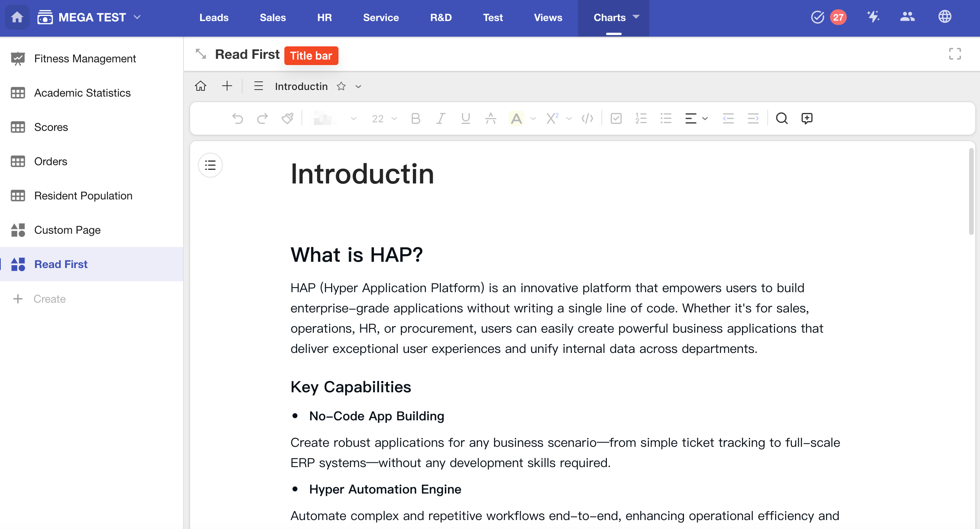Enter fullscreen mode for the Read First page

click(955, 54)
